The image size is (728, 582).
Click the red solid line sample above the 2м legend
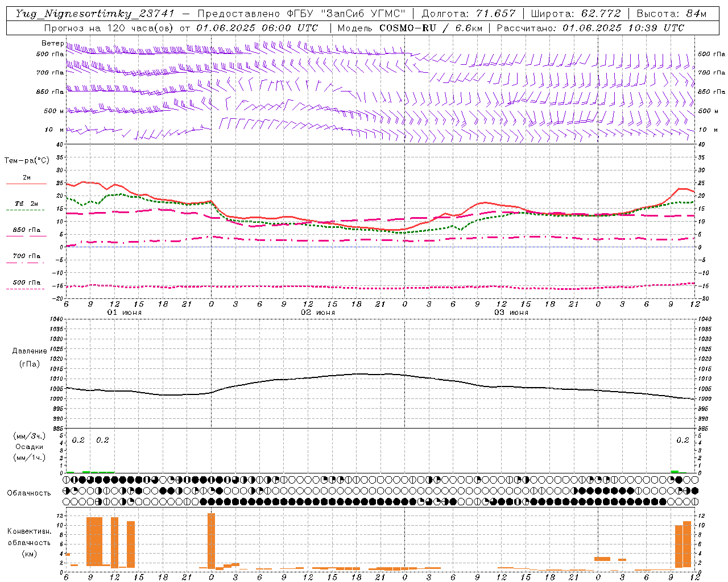(x=26, y=184)
